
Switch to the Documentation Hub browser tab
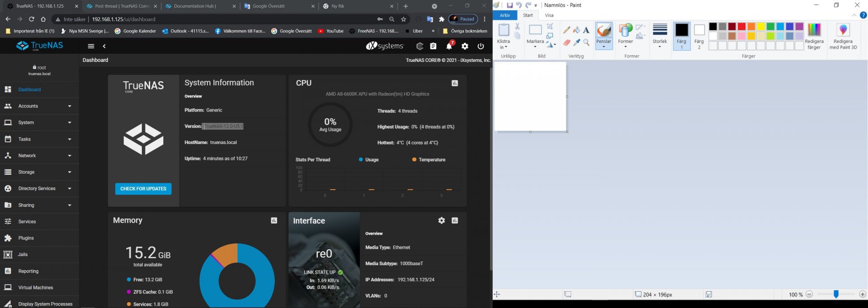click(x=199, y=6)
